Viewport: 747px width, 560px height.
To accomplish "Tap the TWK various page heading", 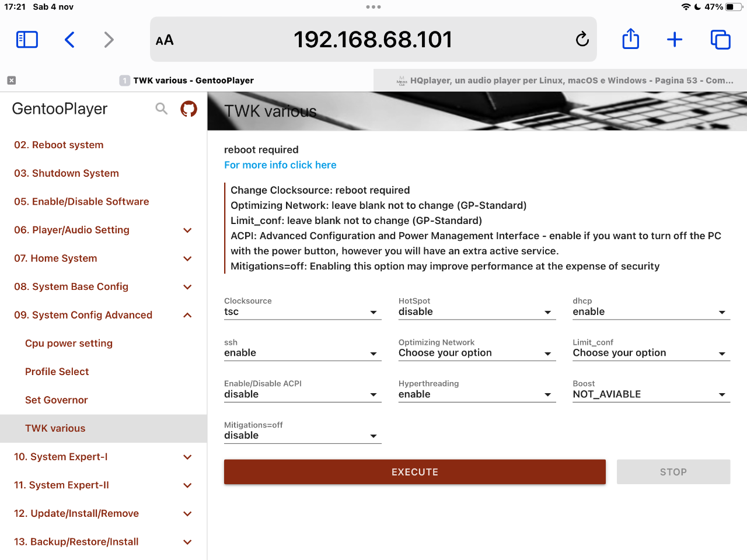I will (x=271, y=111).
